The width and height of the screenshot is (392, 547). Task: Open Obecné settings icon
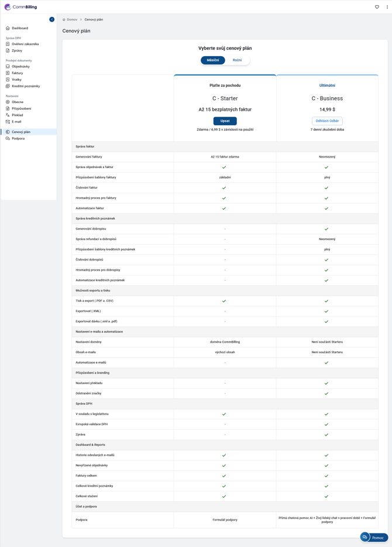pyautogui.click(x=8, y=102)
